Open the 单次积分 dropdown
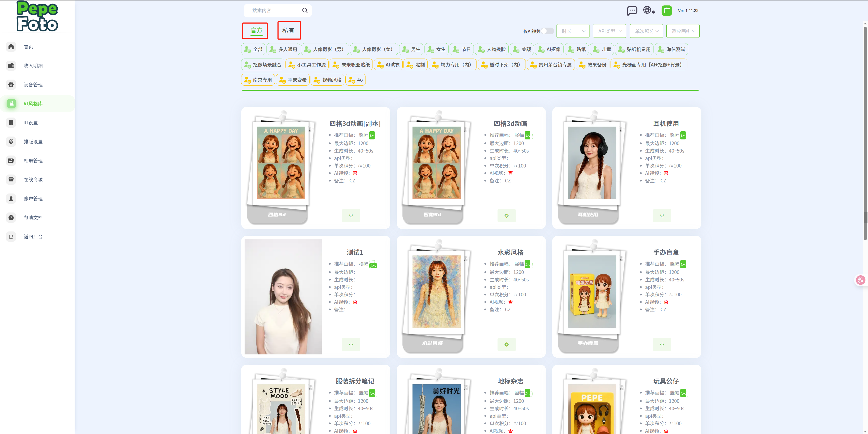The width and height of the screenshot is (868, 434). (646, 31)
